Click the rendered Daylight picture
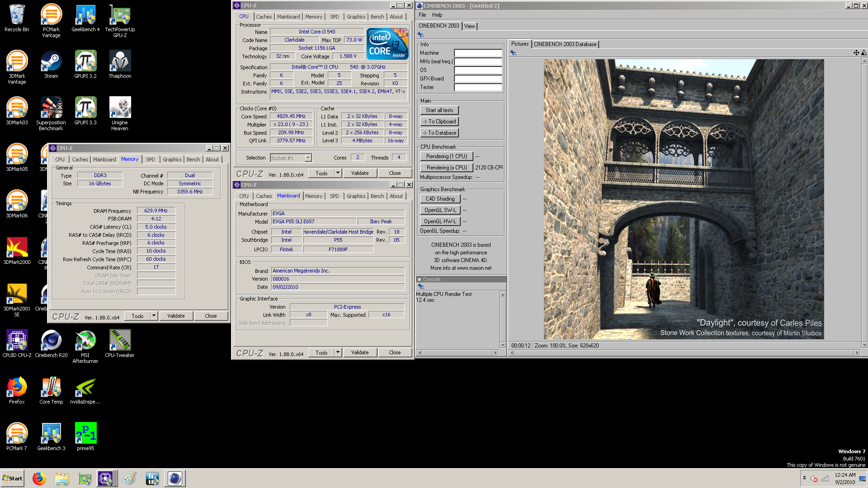Screen dimensions: 868x488 (x=684, y=199)
